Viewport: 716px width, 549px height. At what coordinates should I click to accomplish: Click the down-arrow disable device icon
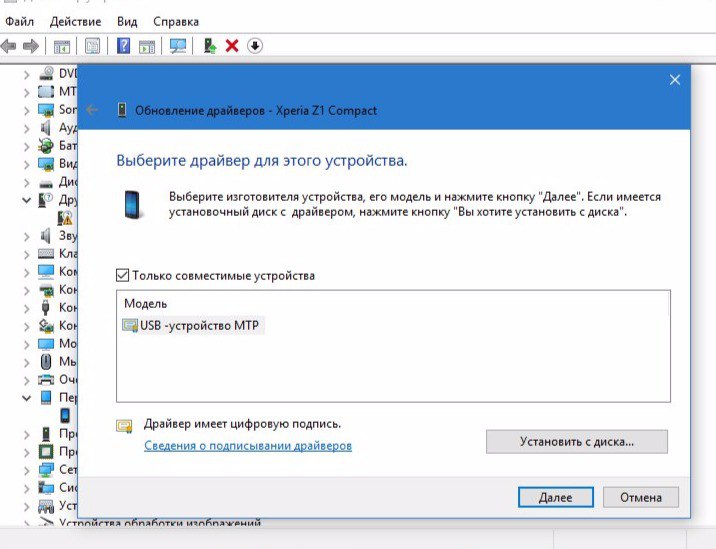(255, 46)
